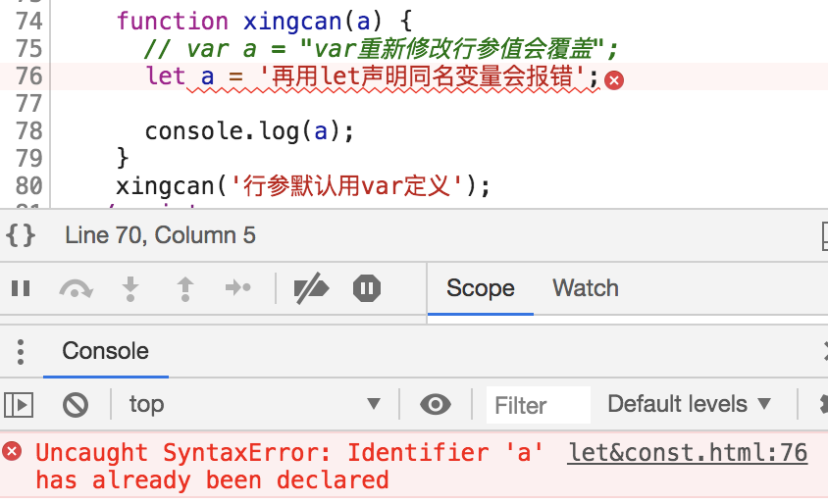This screenshot has width=828, height=504.
Task: Click the live expression eye icon
Action: (436, 404)
